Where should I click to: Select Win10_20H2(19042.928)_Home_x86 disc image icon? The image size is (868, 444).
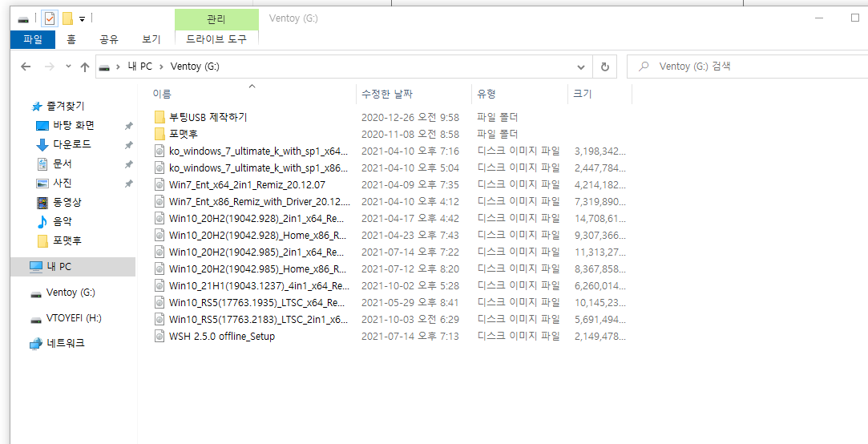[159, 235]
